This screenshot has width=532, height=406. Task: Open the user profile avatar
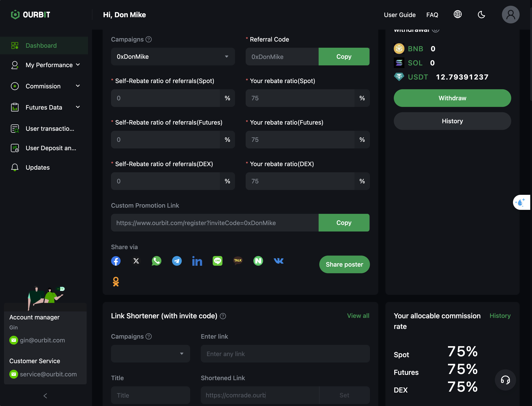511,15
